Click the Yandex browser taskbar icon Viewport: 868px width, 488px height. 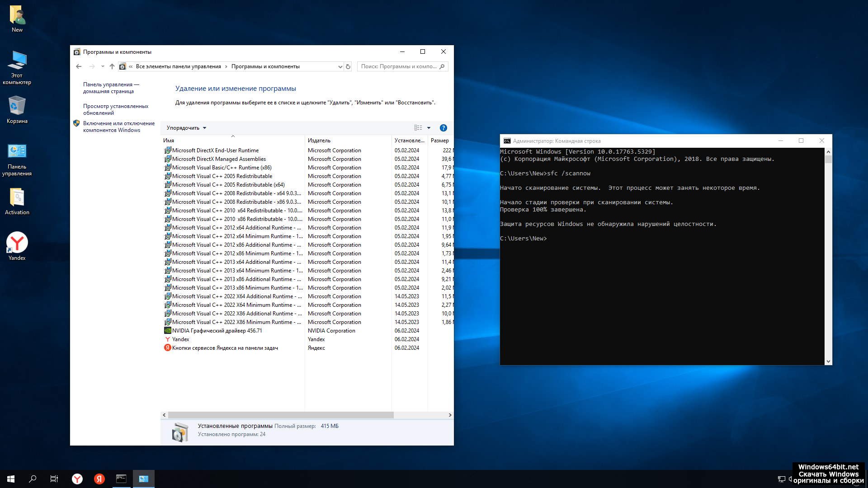point(77,479)
